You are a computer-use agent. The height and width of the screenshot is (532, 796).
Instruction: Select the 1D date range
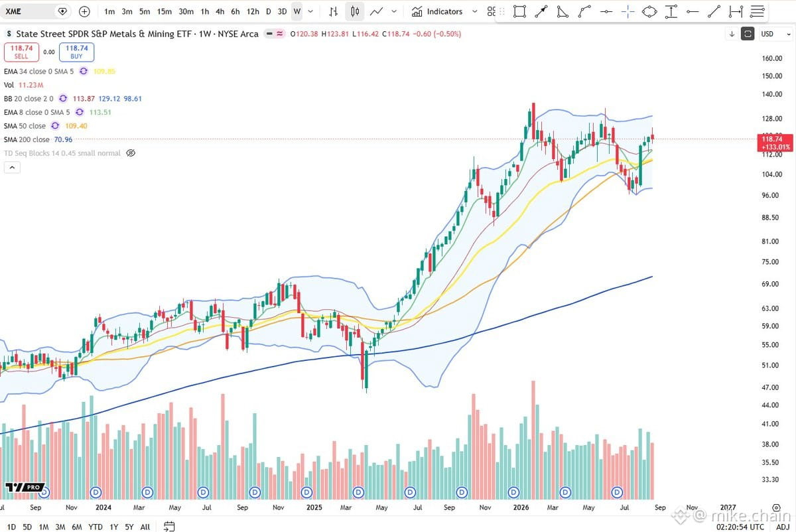(x=11, y=527)
